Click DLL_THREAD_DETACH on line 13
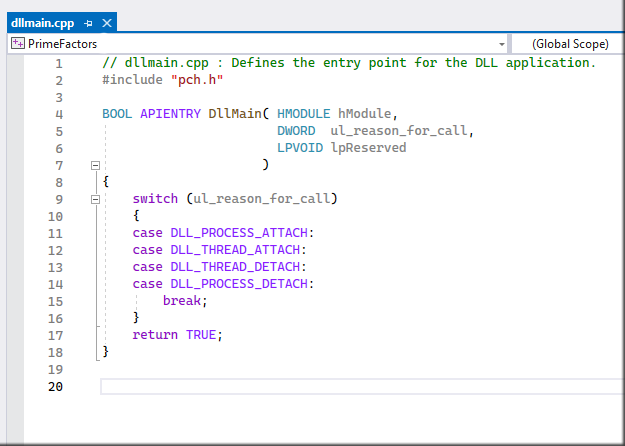This screenshot has width=625, height=446. (x=235, y=267)
